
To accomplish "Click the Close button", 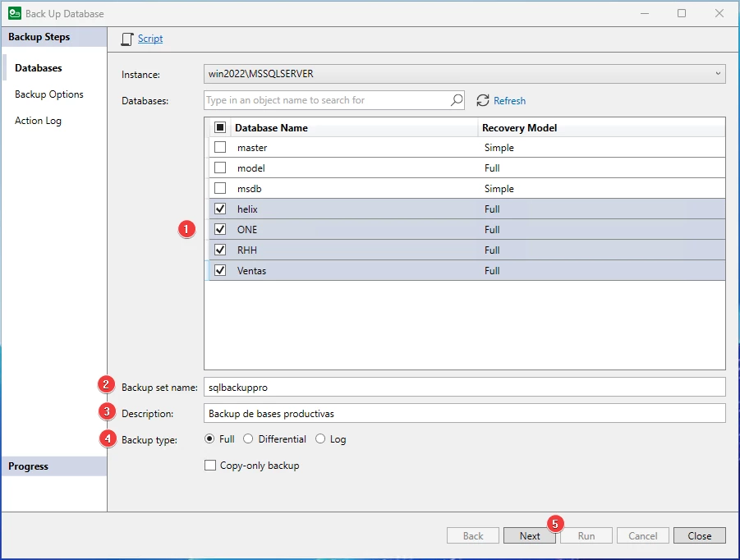I will click(x=700, y=536).
